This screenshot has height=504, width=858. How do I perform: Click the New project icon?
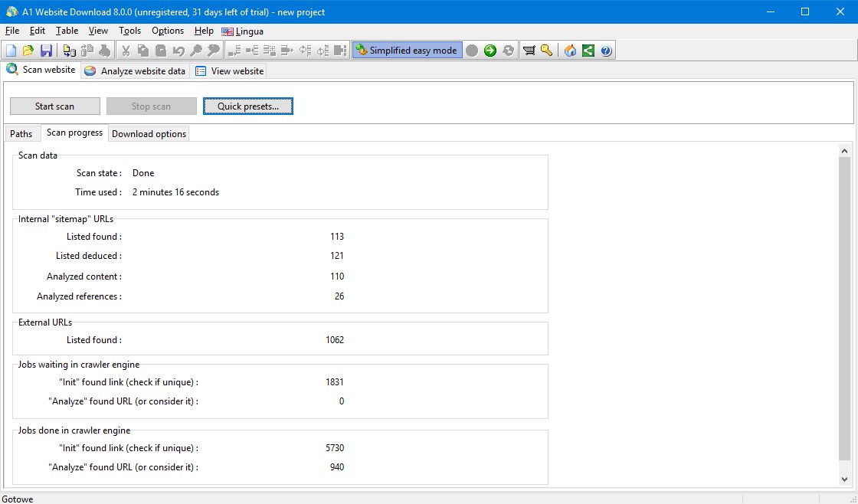click(11, 51)
